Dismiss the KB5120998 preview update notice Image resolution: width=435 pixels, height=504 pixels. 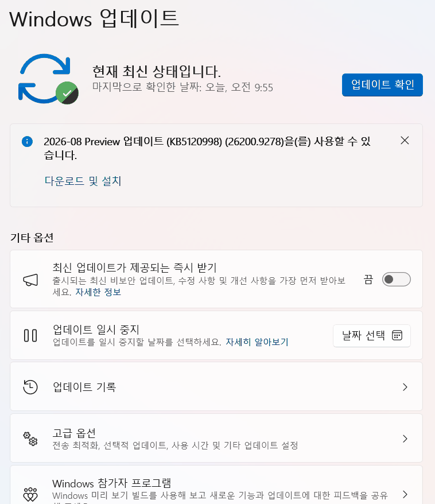point(405,141)
